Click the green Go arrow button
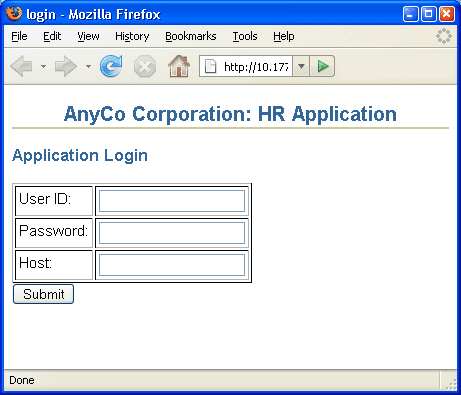This screenshot has width=461, height=395. (x=322, y=66)
